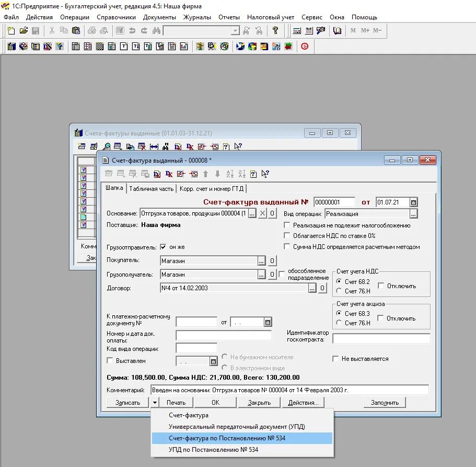Open the Основание document selection button
Image resolution: width=476 pixels, height=467 pixels.
click(252, 213)
